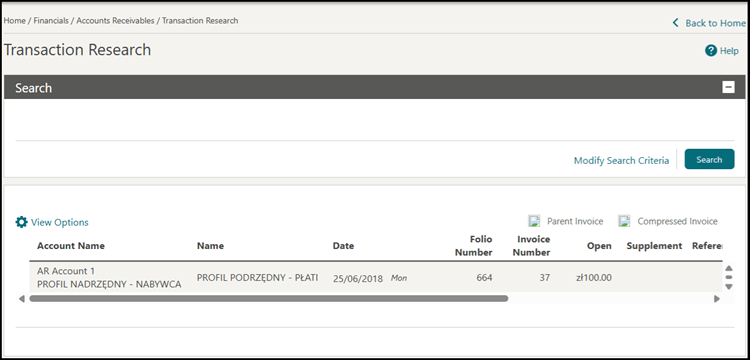Screen dimensions: 750x360
Task: Sort by Date column header
Action: [x=343, y=246]
